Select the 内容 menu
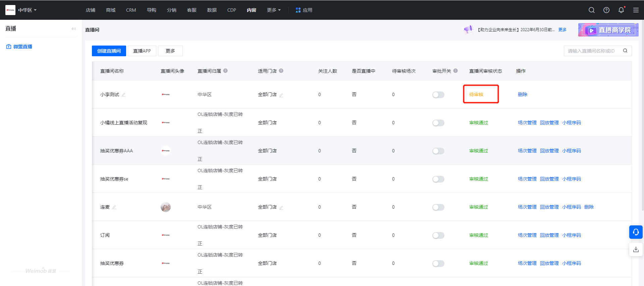Image resolution: width=644 pixels, height=286 pixels. point(252,10)
